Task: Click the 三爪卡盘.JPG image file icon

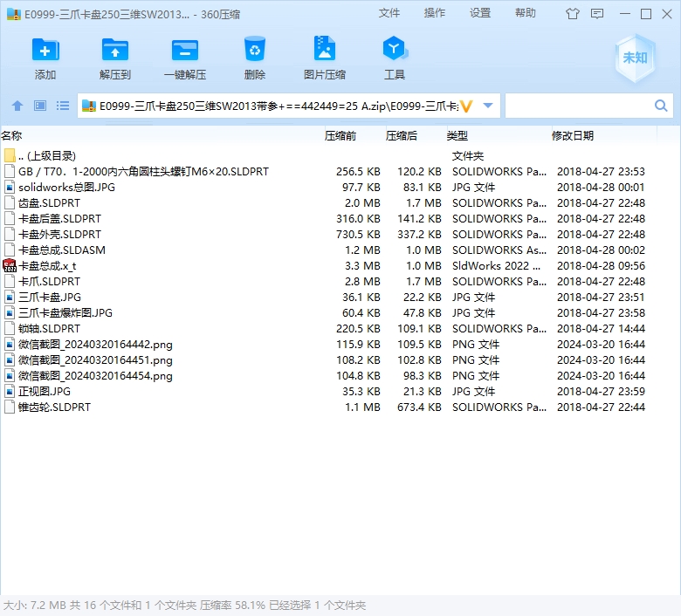Action: pos(10,297)
